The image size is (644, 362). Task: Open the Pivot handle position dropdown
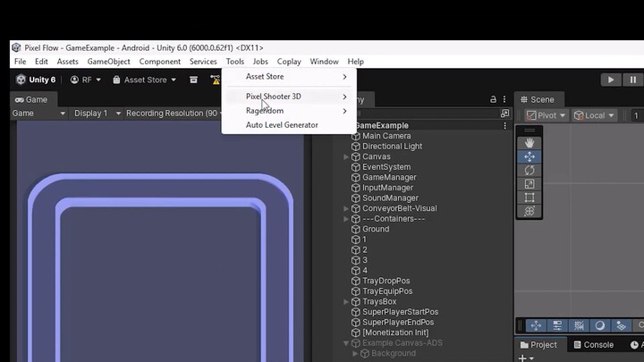click(x=547, y=115)
